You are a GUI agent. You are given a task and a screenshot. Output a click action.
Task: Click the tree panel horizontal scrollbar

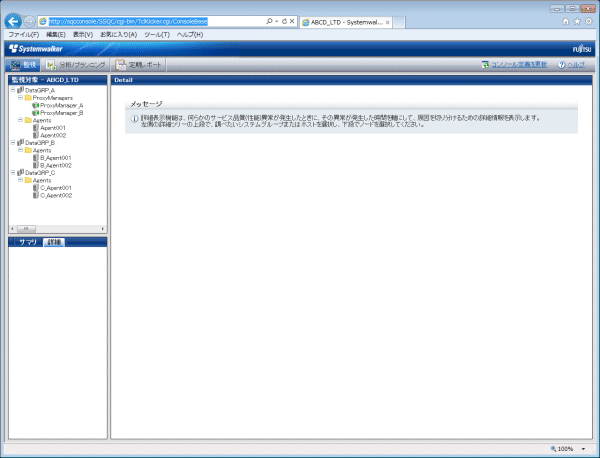click(55, 229)
